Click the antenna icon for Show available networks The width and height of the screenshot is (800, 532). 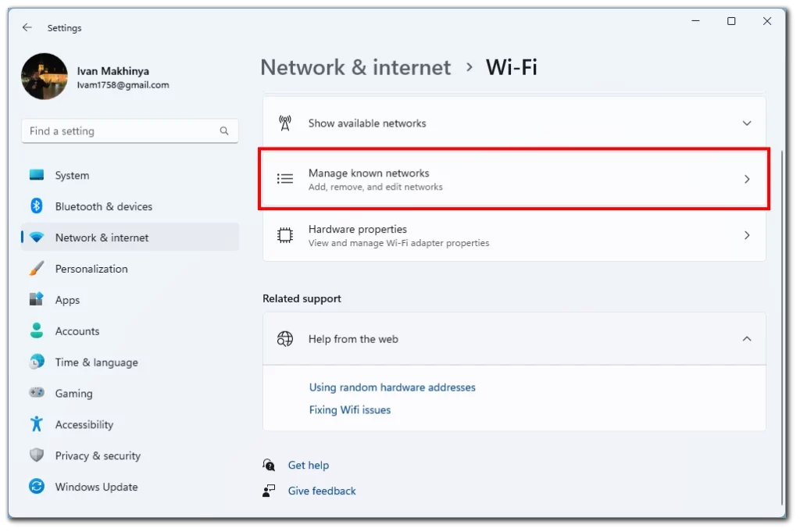[285, 123]
